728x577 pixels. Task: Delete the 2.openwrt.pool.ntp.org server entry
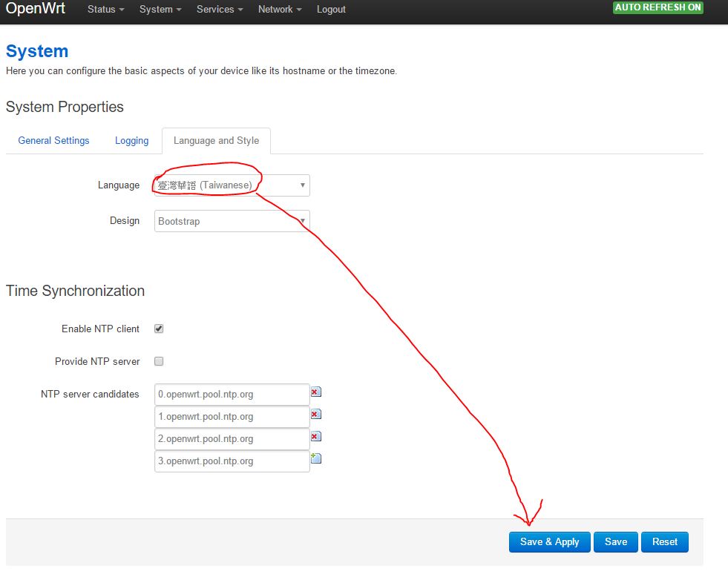click(x=315, y=437)
